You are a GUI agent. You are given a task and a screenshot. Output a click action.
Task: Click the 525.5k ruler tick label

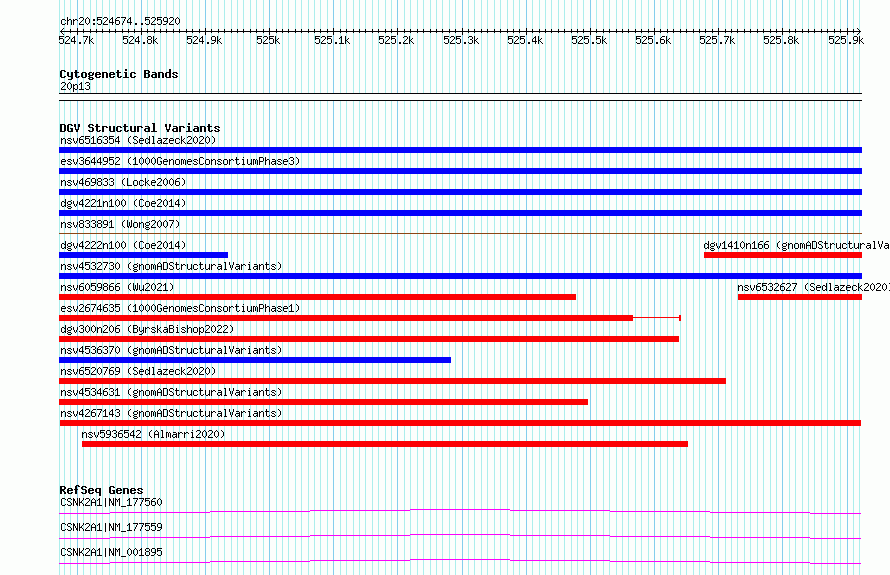point(589,40)
